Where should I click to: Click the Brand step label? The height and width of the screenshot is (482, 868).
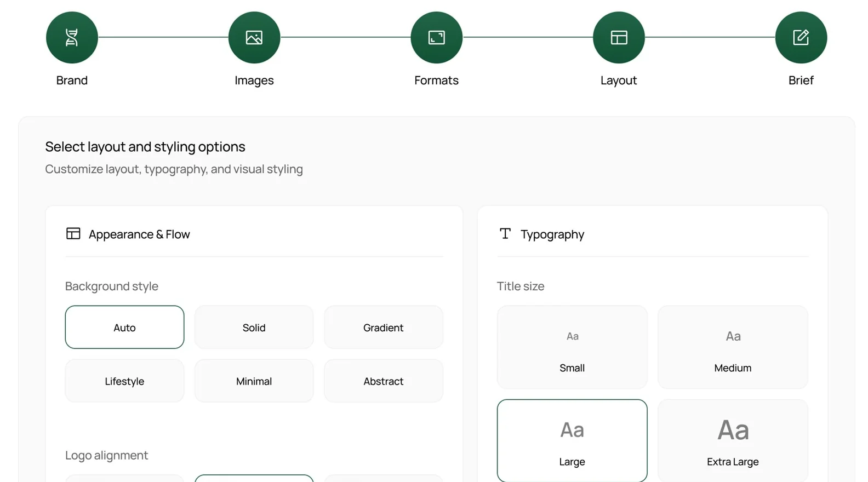72,81
